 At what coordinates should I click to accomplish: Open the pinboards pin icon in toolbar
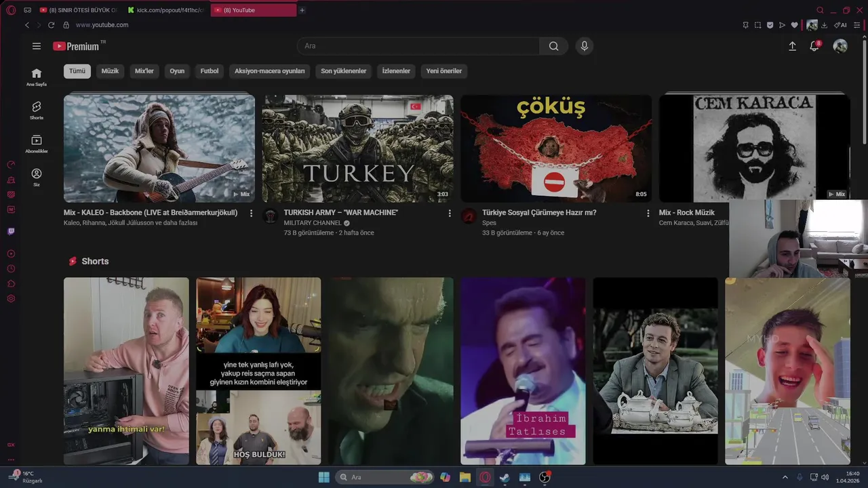(x=745, y=25)
